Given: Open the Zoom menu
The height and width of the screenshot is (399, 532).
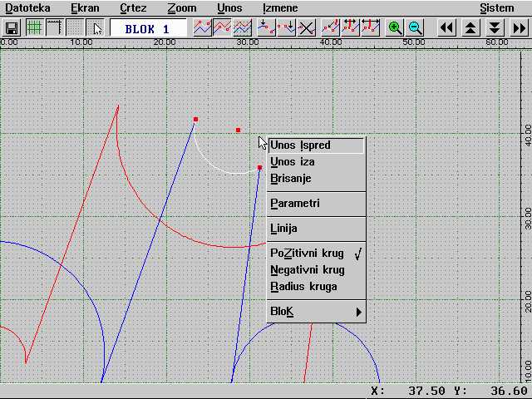Looking at the screenshot, I should [x=182, y=7].
